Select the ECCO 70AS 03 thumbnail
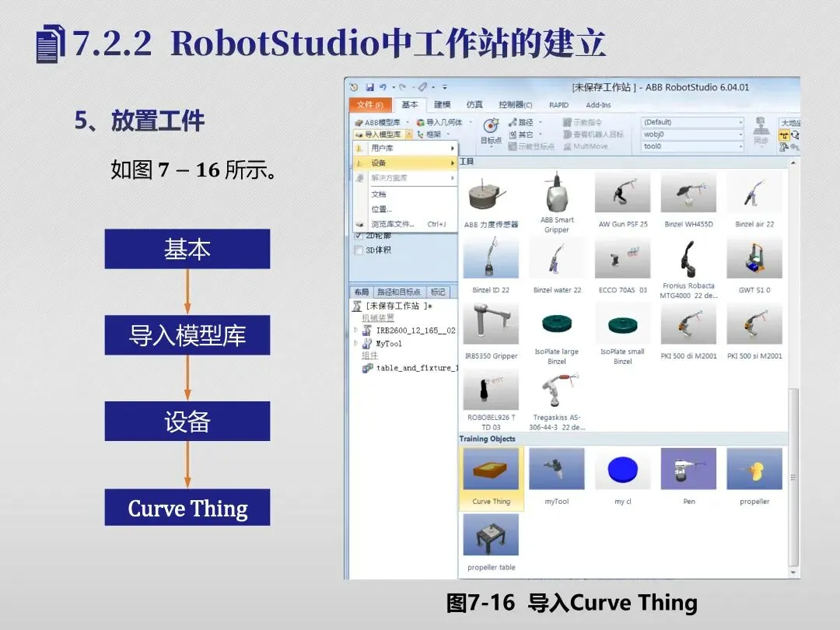Image resolution: width=840 pixels, height=630 pixels. [x=622, y=259]
